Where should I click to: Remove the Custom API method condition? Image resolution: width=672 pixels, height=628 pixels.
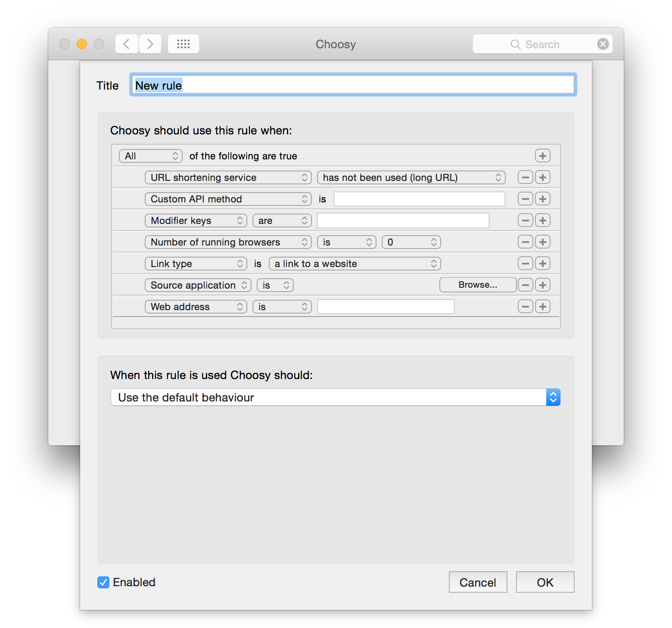coord(526,199)
